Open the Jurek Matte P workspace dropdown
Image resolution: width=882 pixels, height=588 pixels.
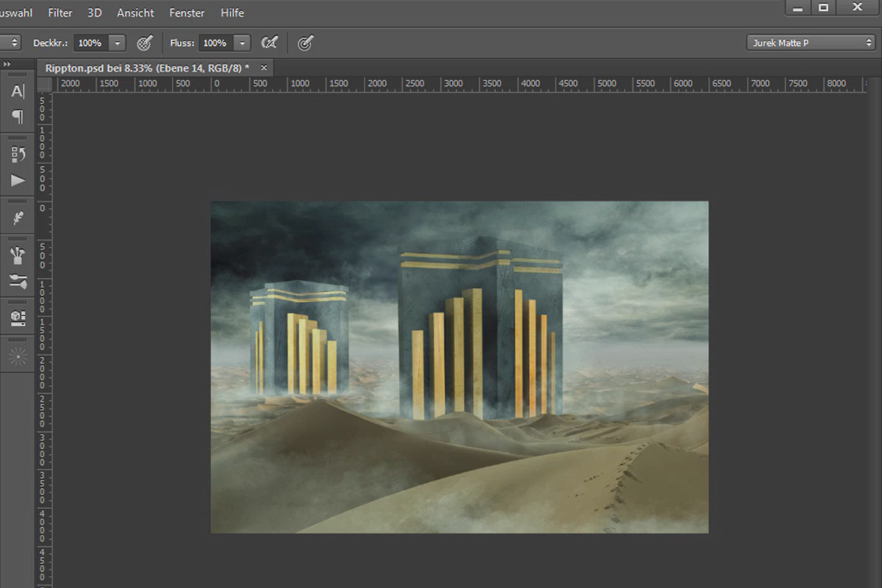click(811, 43)
